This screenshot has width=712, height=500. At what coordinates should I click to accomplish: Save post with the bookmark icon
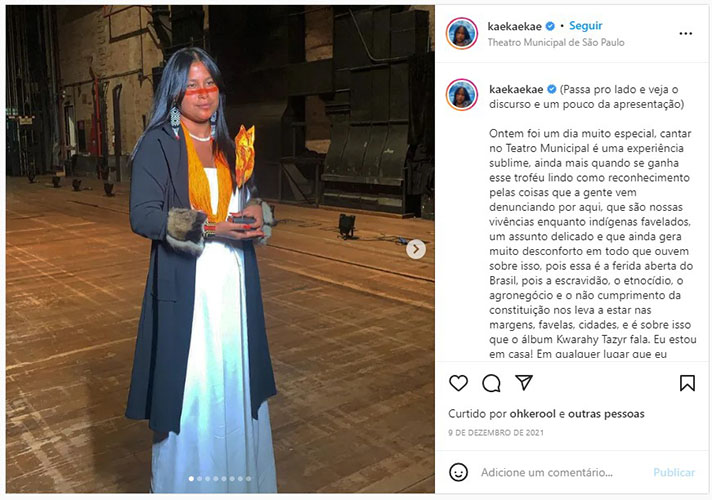(x=687, y=383)
